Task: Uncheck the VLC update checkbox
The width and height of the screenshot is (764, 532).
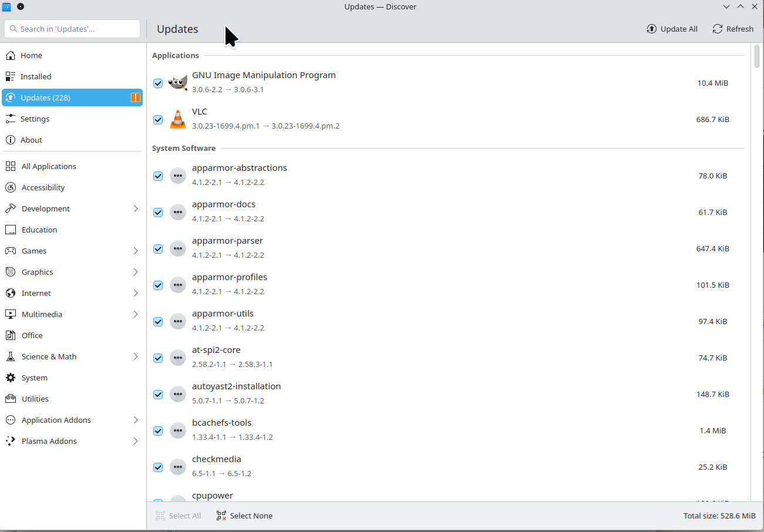Action: point(158,120)
